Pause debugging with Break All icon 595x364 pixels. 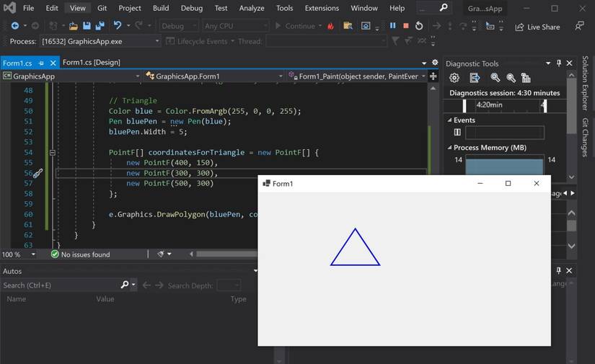[x=393, y=25]
